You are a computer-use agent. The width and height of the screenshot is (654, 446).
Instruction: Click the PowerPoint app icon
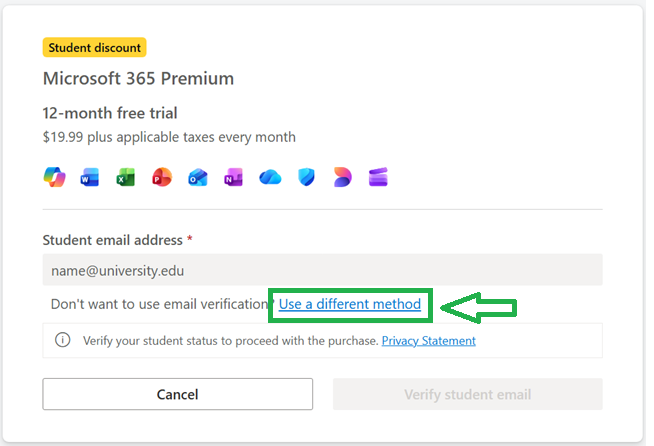[x=162, y=177]
